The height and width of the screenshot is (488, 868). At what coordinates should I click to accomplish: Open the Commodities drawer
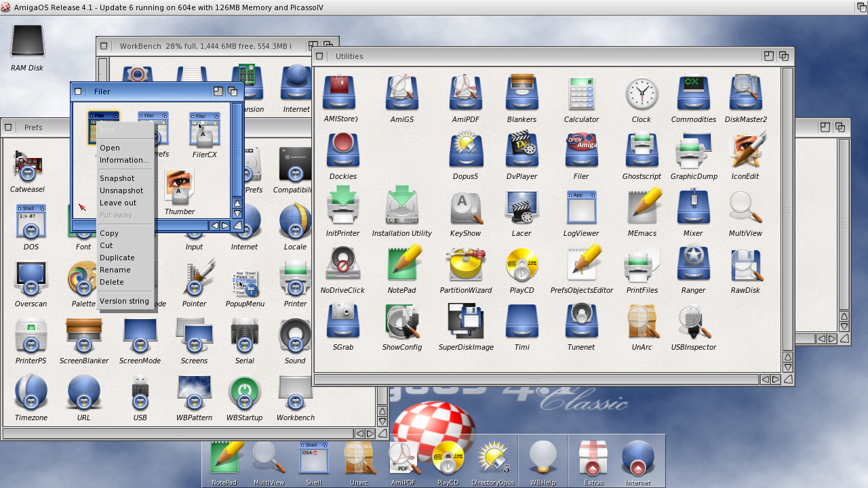point(694,93)
